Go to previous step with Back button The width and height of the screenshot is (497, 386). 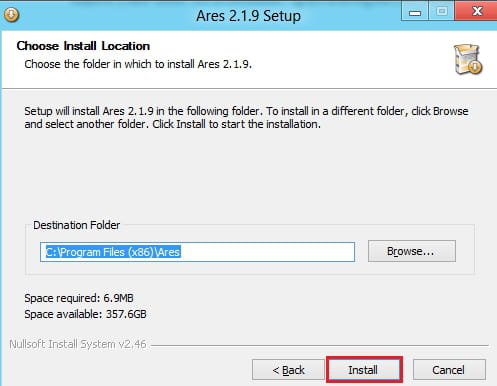pyautogui.click(x=288, y=370)
